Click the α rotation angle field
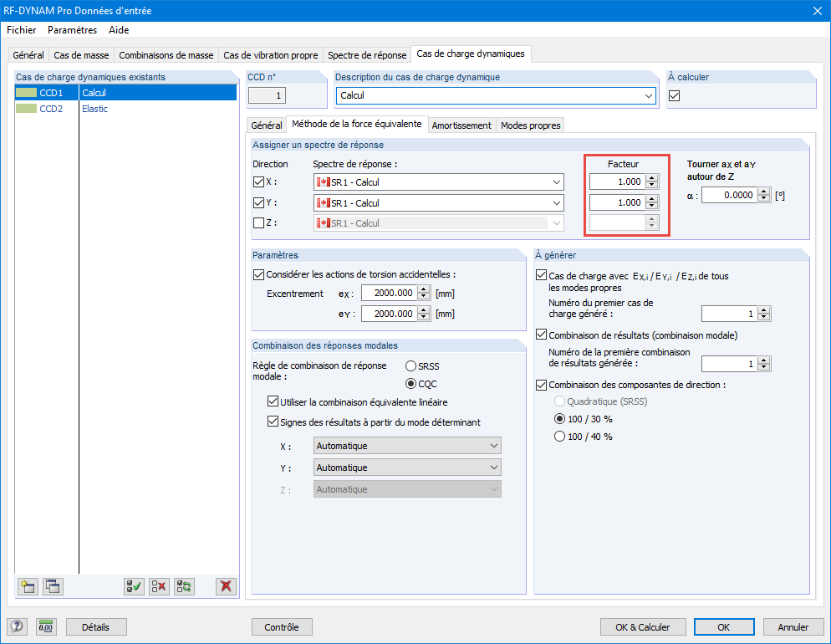The height and width of the screenshot is (644, 831). pos(730,195)
